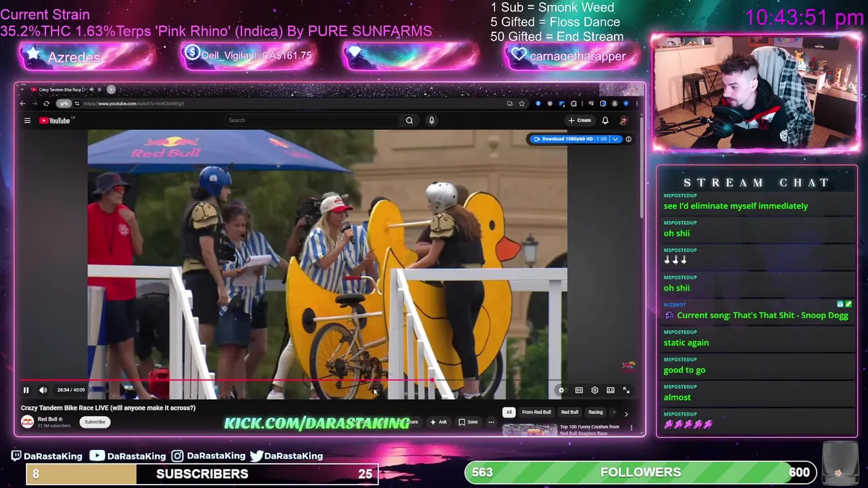Start voice search with microphone icon
This screenshot has height=488, width=868.
coord(431,120)
